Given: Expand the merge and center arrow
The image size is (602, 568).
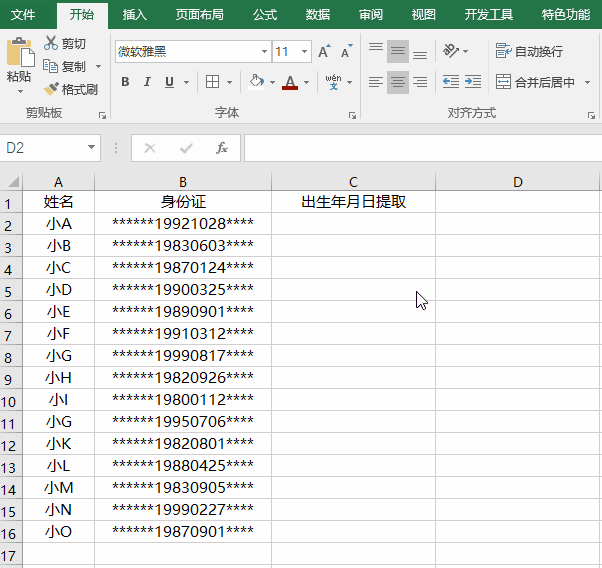Looking at the screenshot, I should (x=587, y=82).
